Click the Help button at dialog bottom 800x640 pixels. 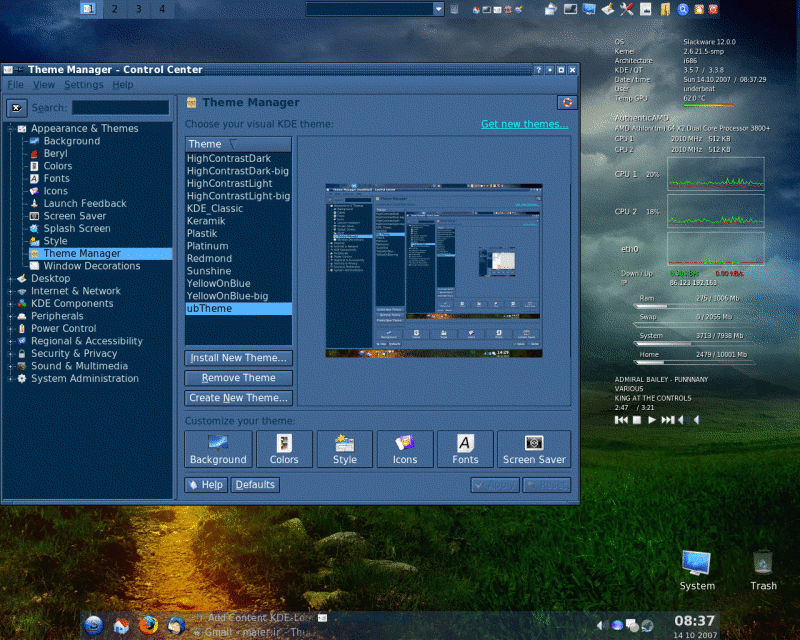tap(207, 485)
